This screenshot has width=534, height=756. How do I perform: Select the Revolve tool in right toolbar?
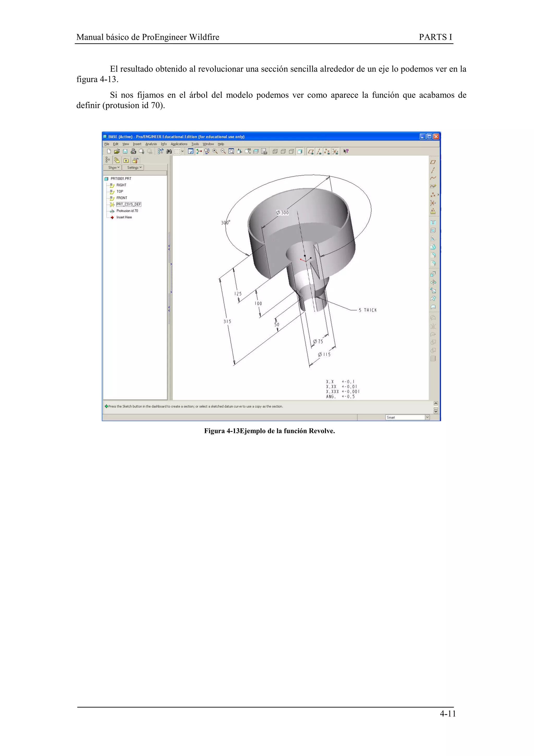click(433, 282)
